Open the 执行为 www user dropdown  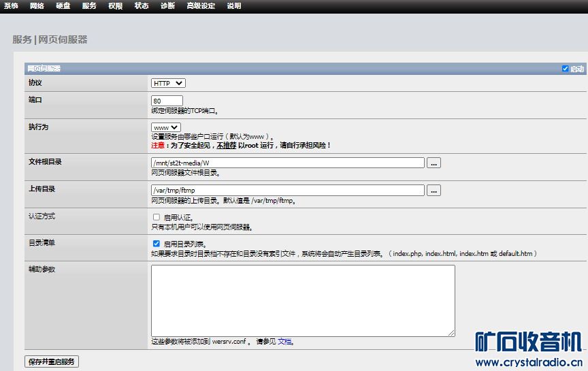click(166, 127)
